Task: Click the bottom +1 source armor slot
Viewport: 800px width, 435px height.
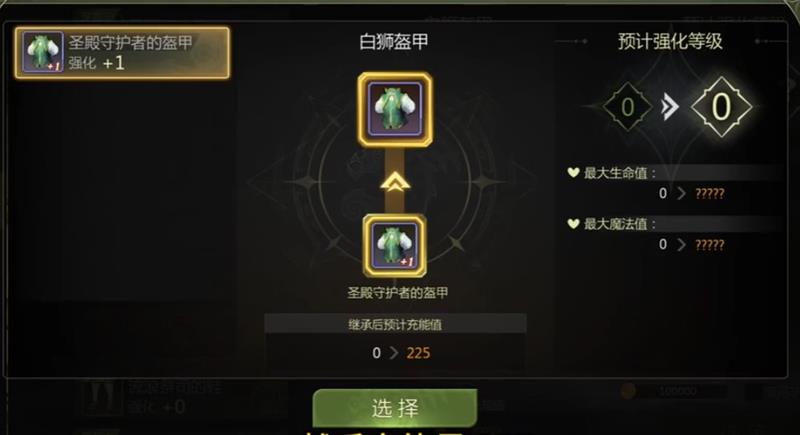Action: point(394,245)
